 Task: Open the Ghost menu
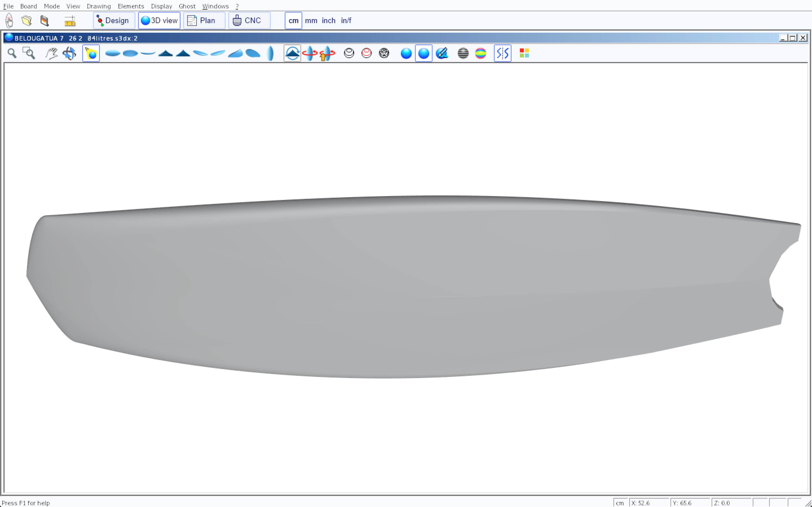tap(187, 6)
